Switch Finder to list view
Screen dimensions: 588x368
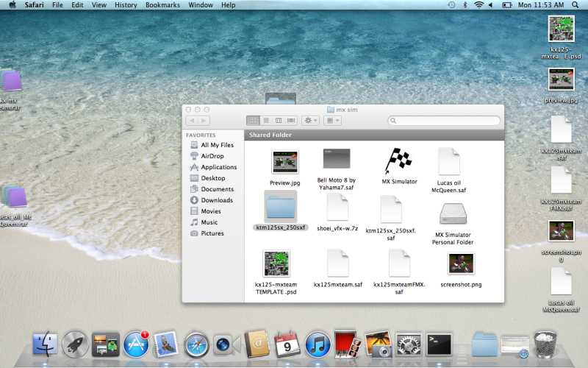coord(266,121)
